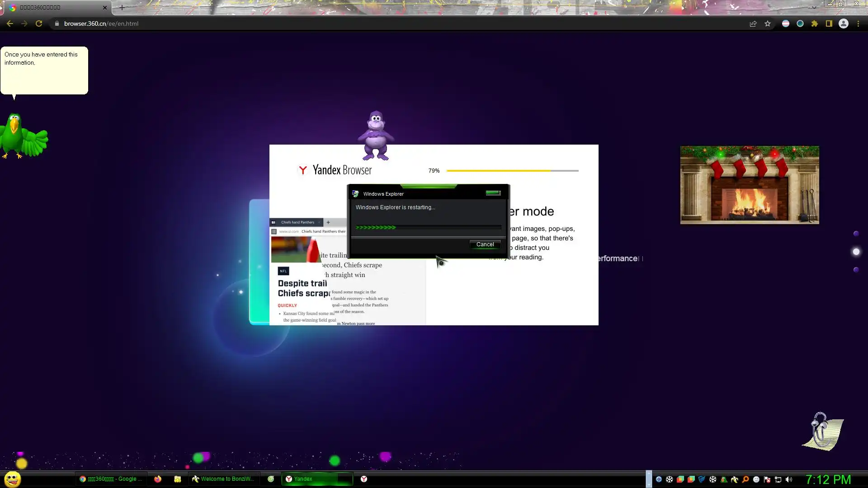Open the Chrome profile avatar
Screen dimensions: 868x488
click(844, 24)
